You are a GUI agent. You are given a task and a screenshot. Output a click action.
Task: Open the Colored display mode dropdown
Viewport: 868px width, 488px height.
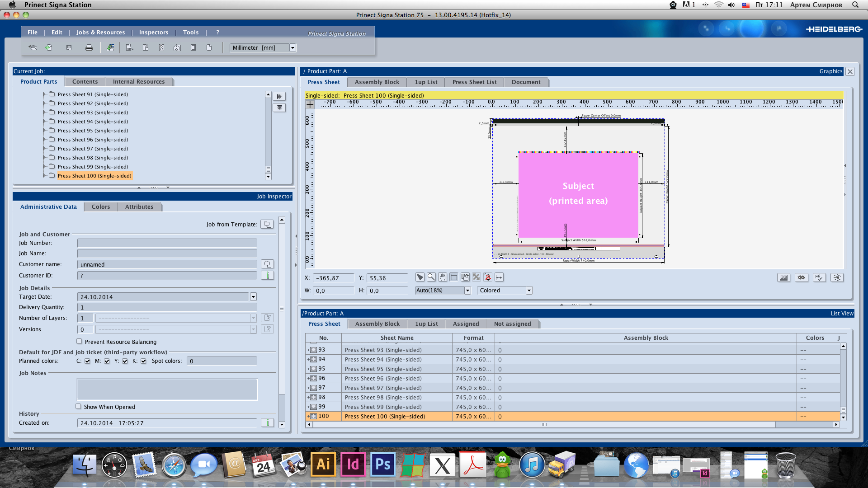coord(505,291)
